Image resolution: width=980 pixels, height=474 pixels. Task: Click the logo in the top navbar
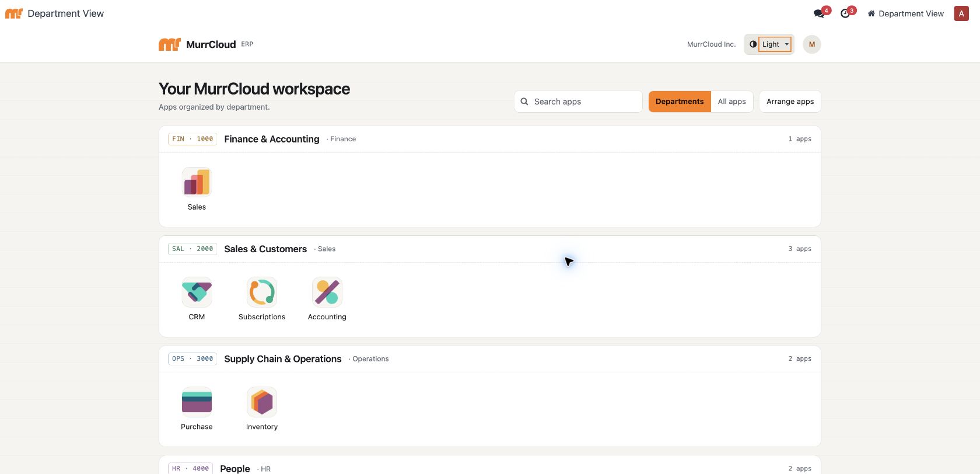coord(13,13)
